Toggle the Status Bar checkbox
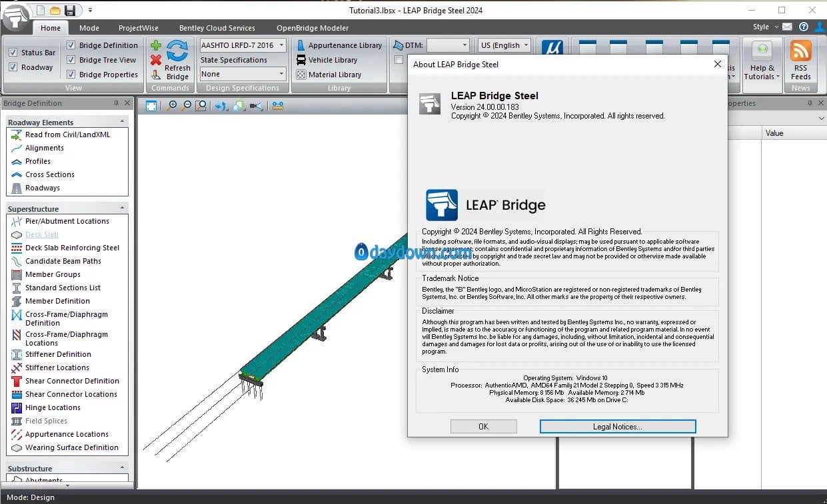 pyautogui.click(x=13, y=53)
